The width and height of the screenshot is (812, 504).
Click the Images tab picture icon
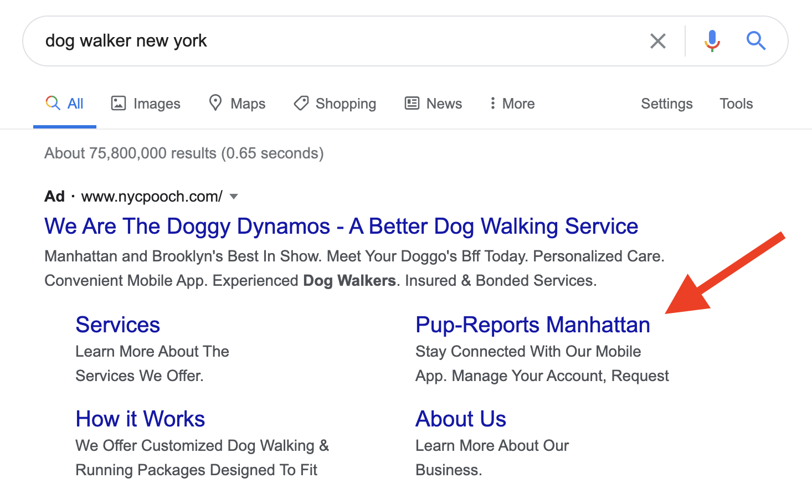[119, 103]
